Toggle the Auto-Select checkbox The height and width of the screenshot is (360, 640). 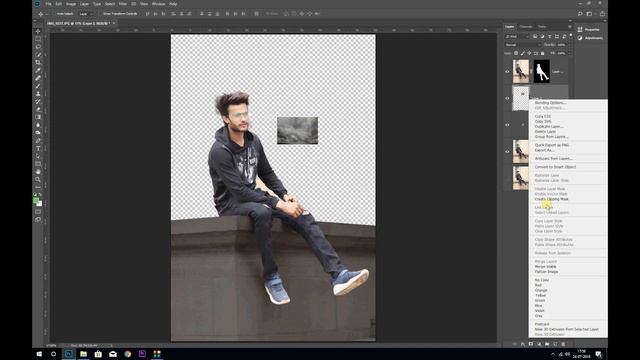[x=53, y=14]
